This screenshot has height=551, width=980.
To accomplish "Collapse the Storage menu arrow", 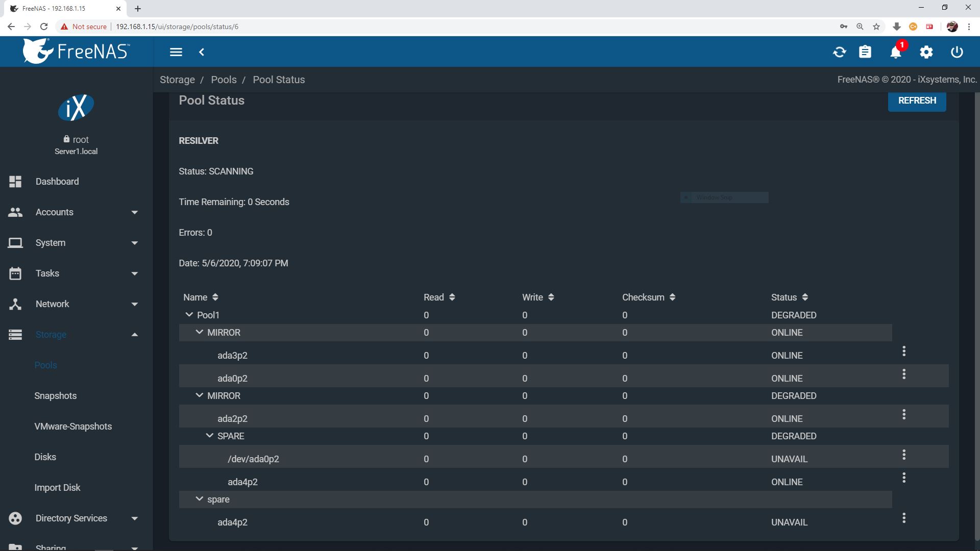I will [135, 335].
